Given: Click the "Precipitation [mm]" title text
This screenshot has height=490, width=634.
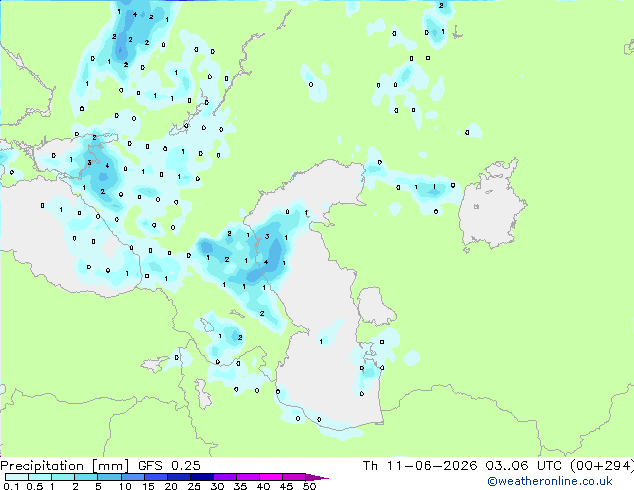Looking at the screenshot, I should pos(64,466).
